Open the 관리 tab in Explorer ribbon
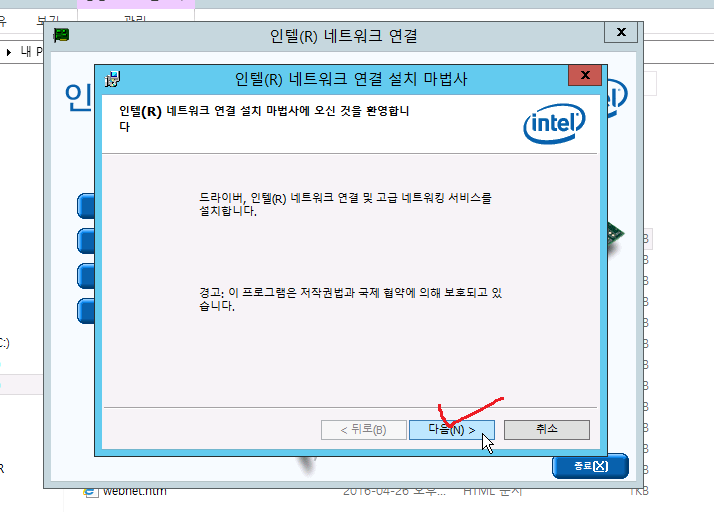Image resolution: width=714 pixels, height=512 pixels. (x=135, y=20)
